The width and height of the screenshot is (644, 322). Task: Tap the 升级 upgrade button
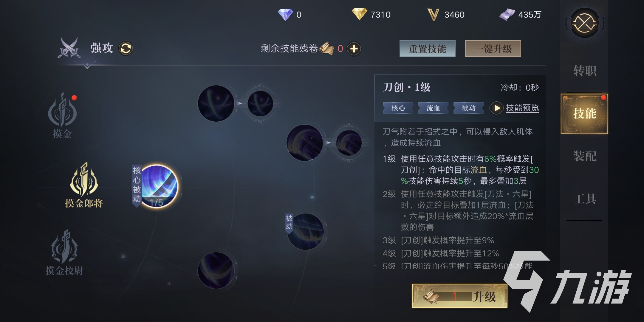pos(459,296)
